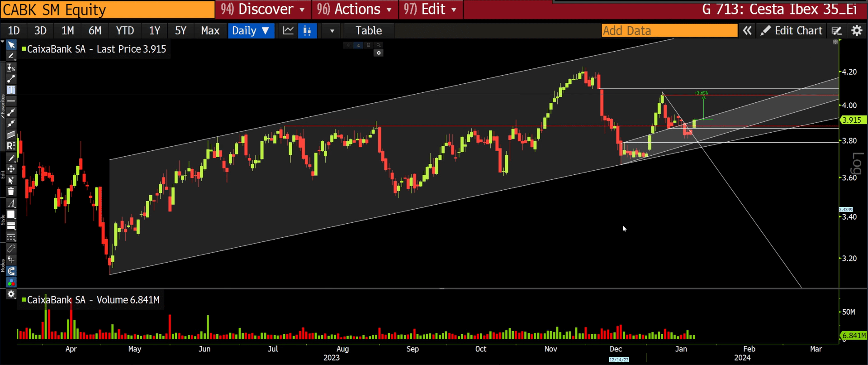This screenshot has width=868, height=365.
Task: Open chart settings gear
Action: 857,30
